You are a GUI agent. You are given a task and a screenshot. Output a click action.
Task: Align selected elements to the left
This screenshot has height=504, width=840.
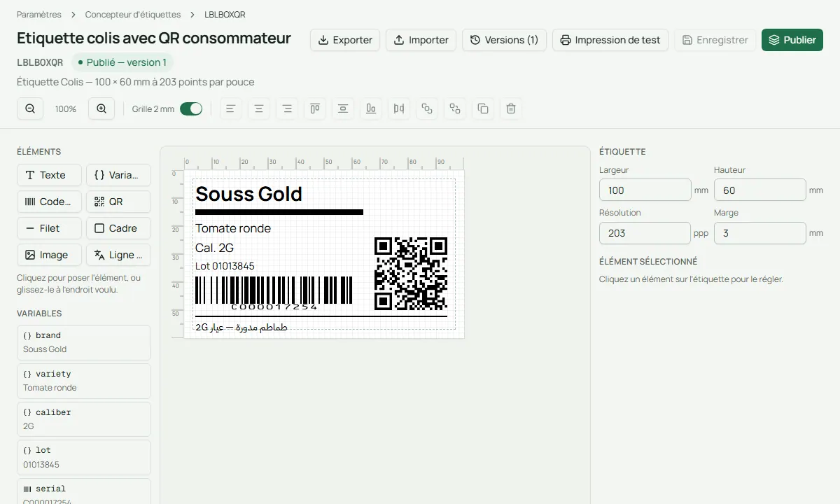(230, 108)
